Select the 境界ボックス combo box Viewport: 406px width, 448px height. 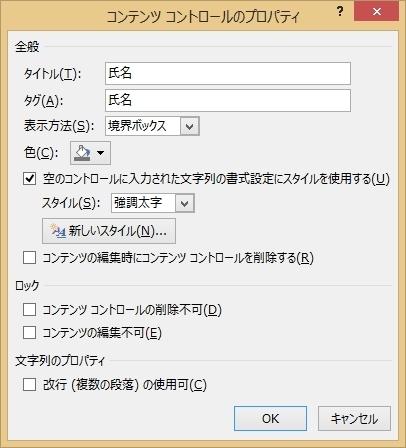[152, 126]
